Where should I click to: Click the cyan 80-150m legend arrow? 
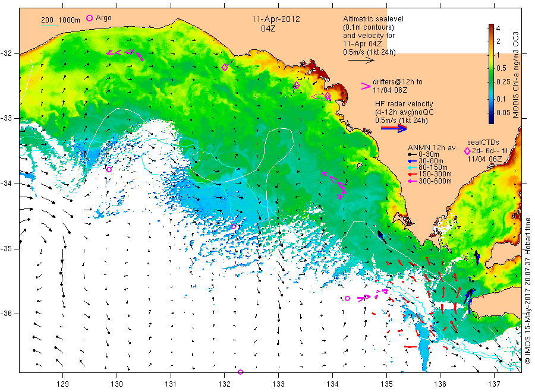click(412, 167)
